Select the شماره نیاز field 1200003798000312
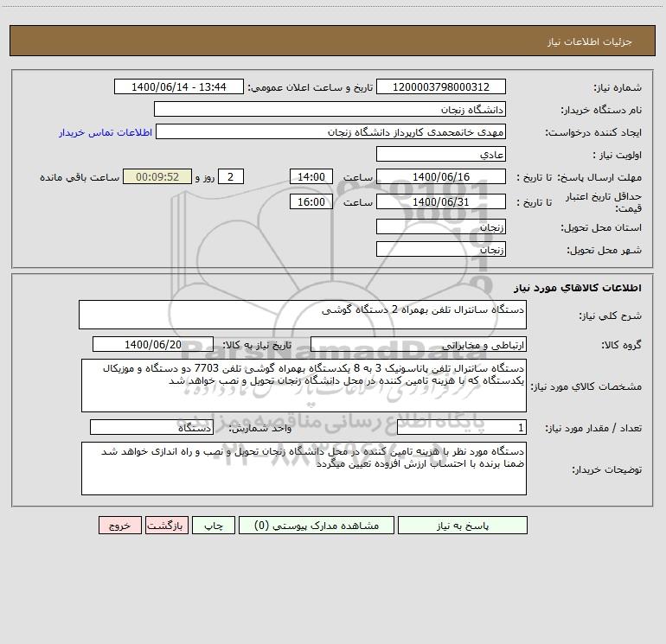Viewport: 666px width, 644px height. [x=441, y=86]
